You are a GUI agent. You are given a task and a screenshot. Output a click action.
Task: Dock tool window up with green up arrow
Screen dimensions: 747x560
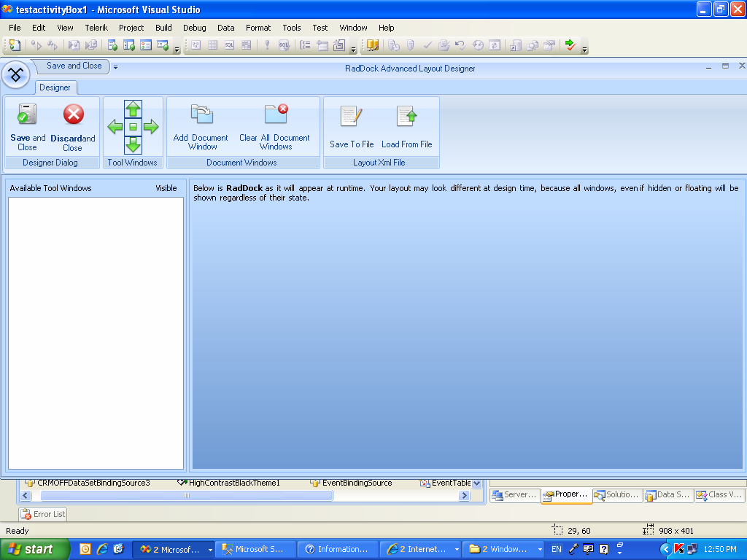(x=133, y=109)
